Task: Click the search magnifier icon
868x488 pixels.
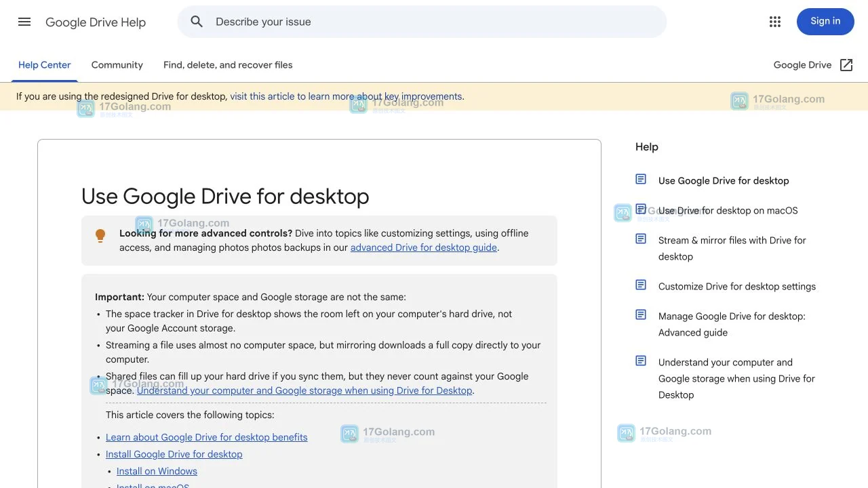Action: pyautogui.click(x=197, y=22)
